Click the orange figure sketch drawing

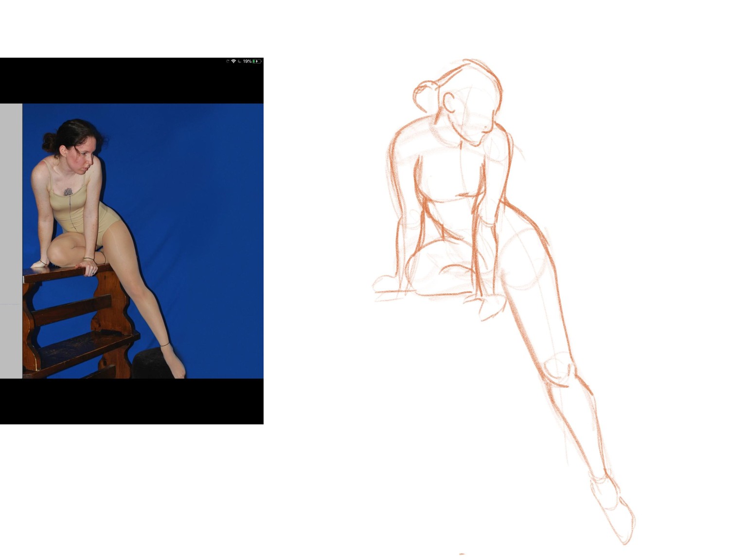click(504, 302)
